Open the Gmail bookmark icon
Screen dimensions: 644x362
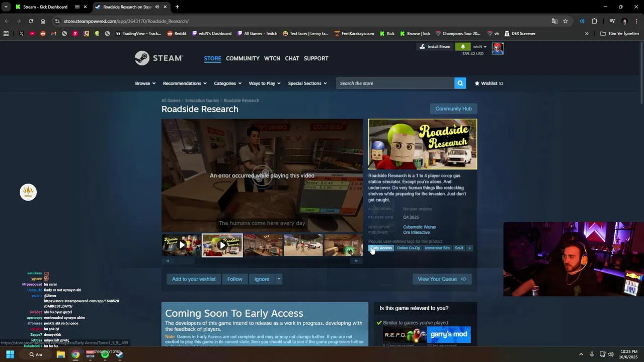coord(53,34)
